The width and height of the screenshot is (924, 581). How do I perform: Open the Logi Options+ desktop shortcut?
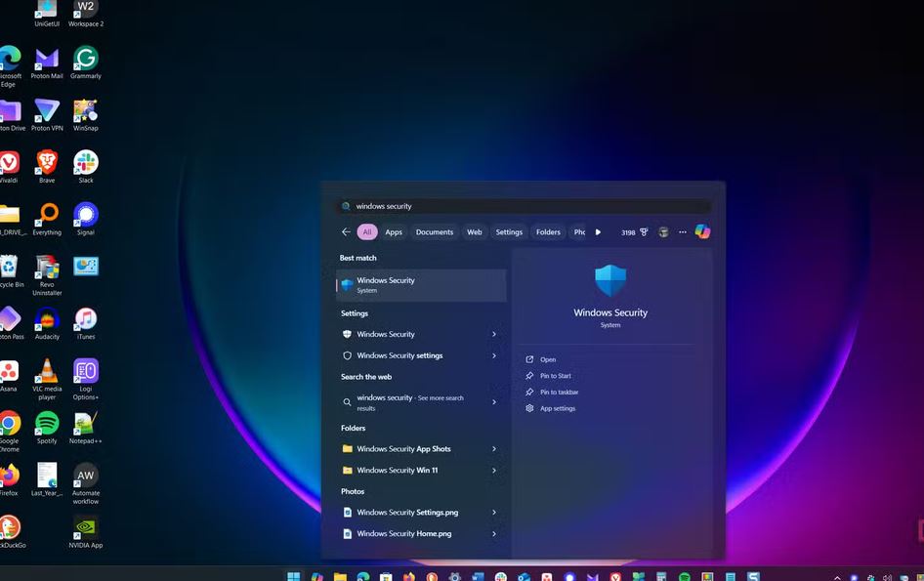[x=85, y=380]
